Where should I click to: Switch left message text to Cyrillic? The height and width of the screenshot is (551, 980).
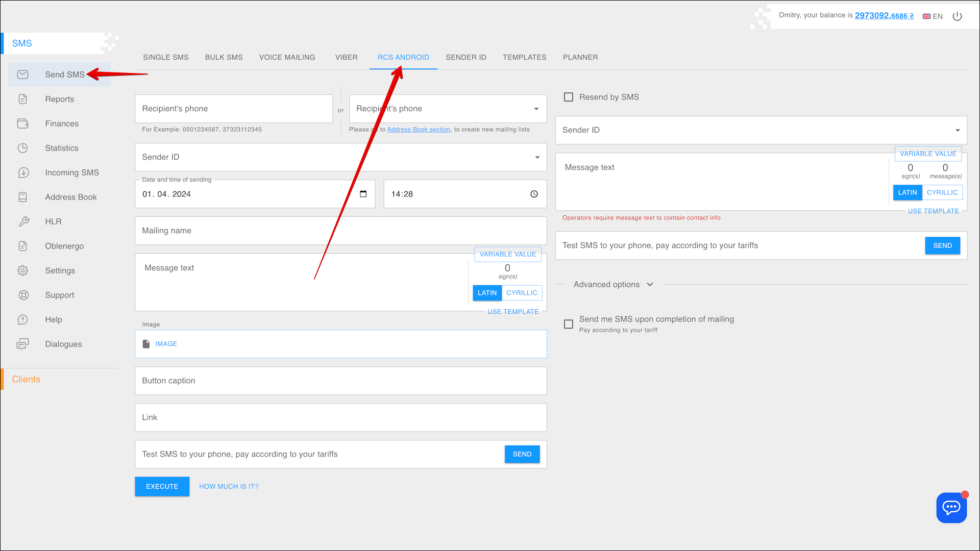521,293
